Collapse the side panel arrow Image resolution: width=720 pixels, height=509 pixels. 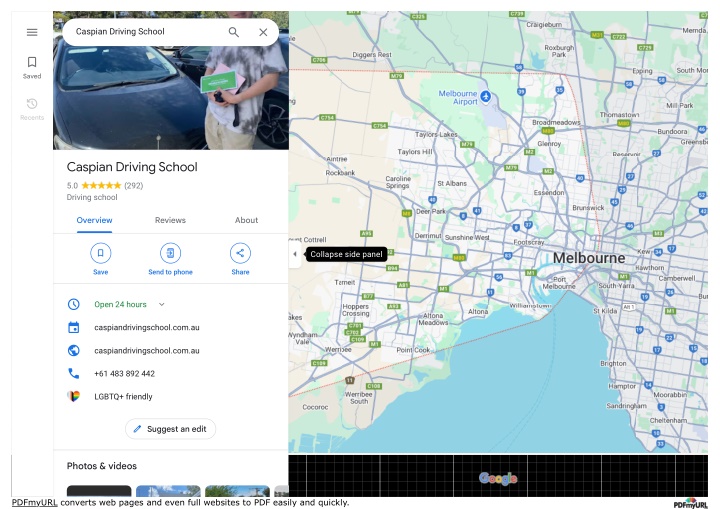pyautogui.click(x=295, y=254)
